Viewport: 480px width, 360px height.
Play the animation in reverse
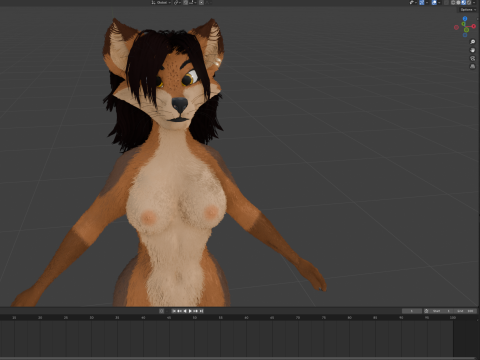tap(185, 311)
